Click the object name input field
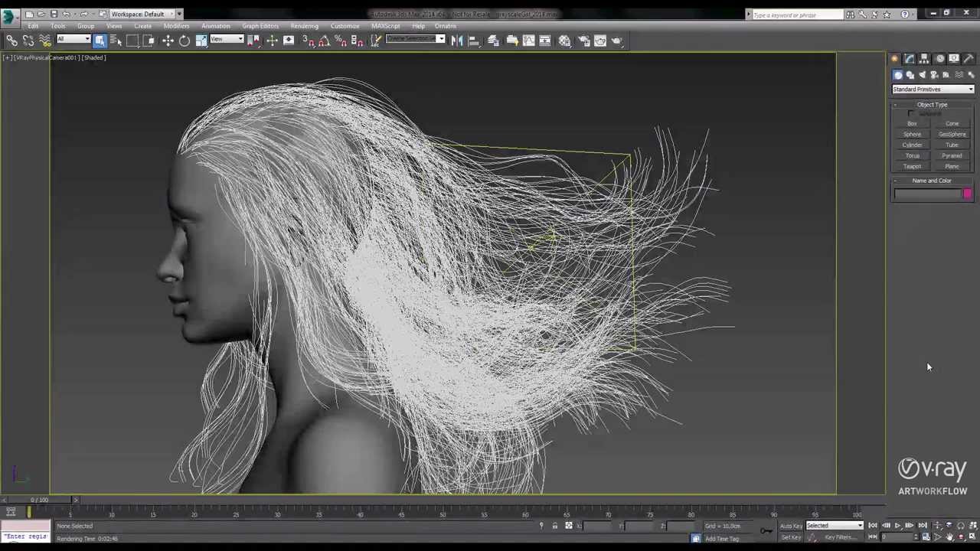 927,194
